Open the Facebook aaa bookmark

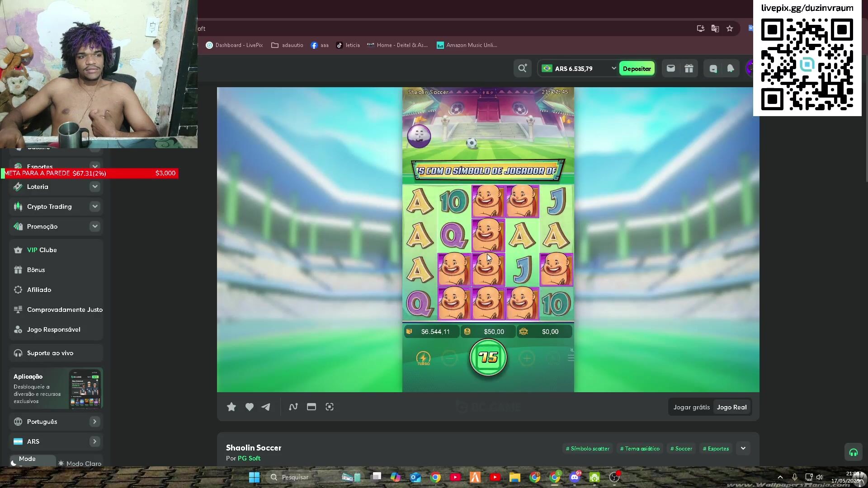point(320,45)
